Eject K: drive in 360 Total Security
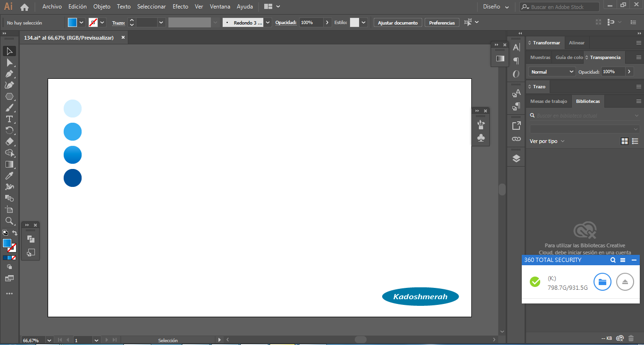 pos(625,282)
